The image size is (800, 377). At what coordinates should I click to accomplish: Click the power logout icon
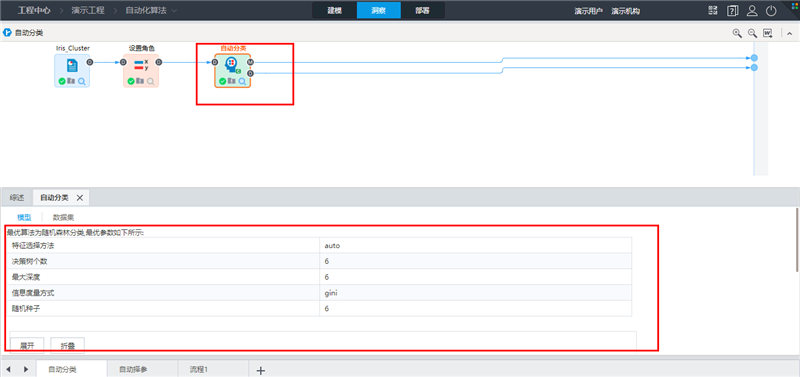[x=771, y=11]
